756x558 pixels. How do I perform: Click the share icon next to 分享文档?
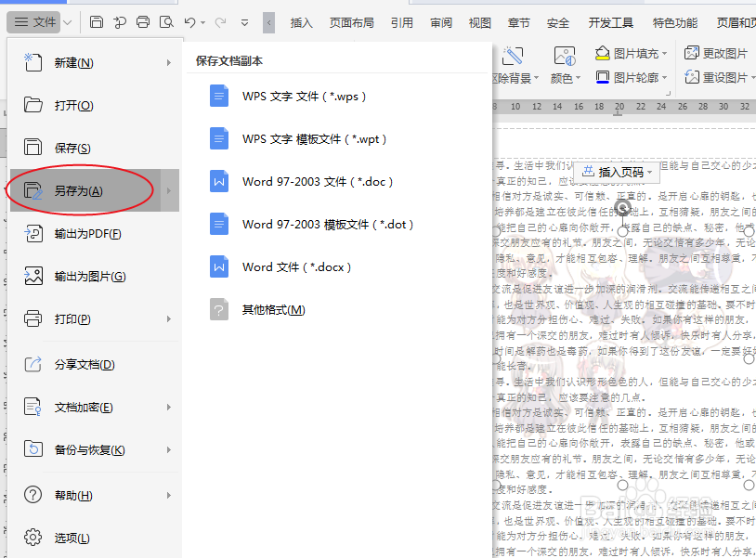click(33, 364)
